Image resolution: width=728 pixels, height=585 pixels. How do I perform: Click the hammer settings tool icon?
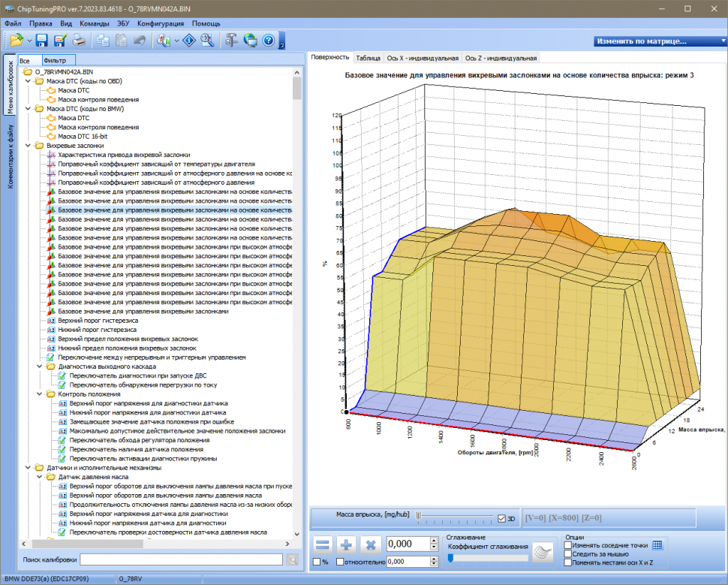[x=231, y=40]
